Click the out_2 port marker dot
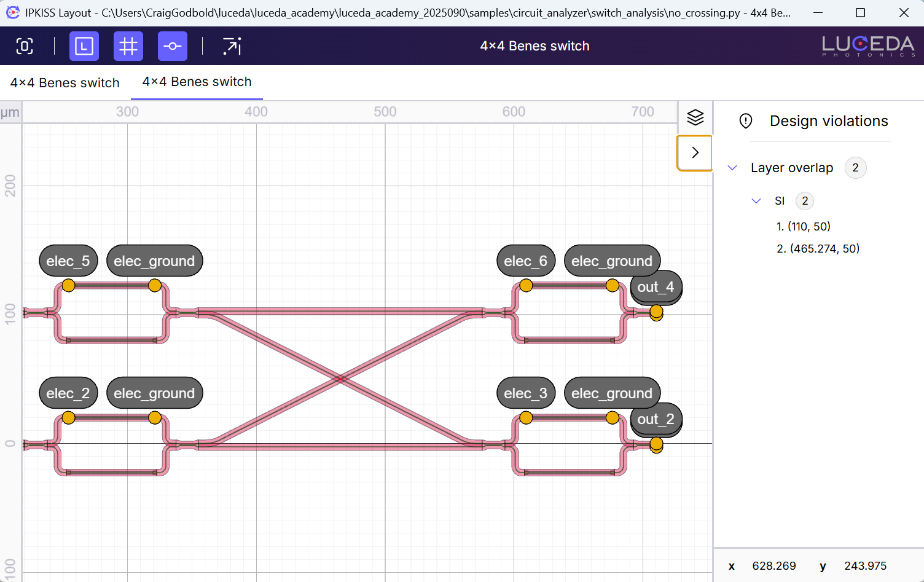924x582 pixels. coord(656,444)
